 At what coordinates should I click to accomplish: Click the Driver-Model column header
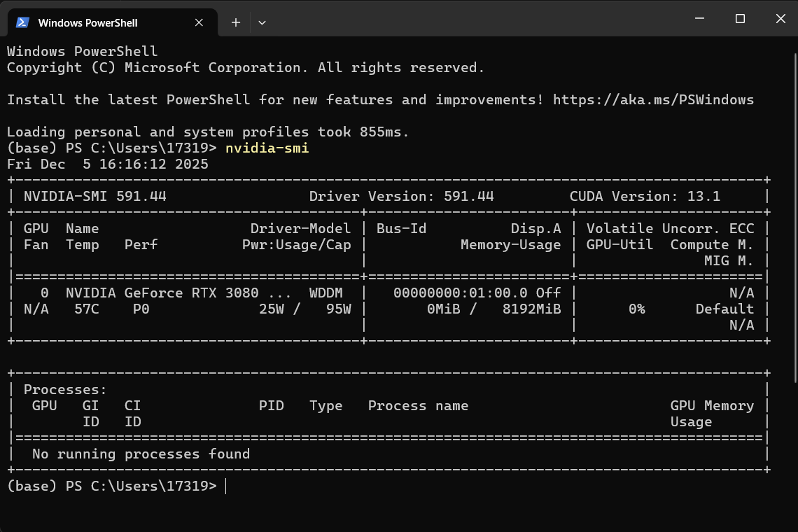pos(300,229)
